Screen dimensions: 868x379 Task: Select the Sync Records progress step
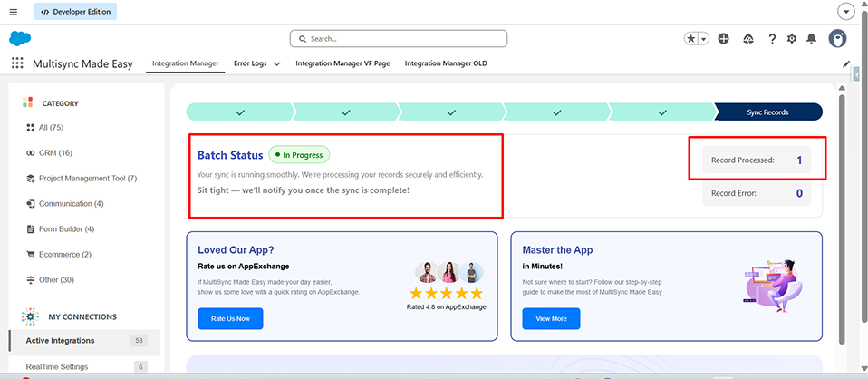(x=768, y=112)
